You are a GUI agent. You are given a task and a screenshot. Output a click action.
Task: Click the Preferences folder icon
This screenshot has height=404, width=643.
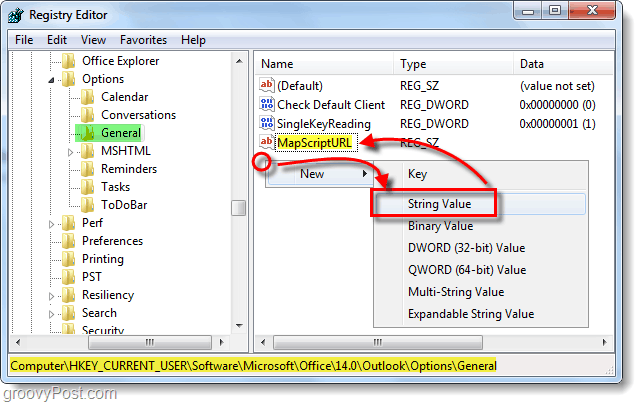tap(69, 242)
